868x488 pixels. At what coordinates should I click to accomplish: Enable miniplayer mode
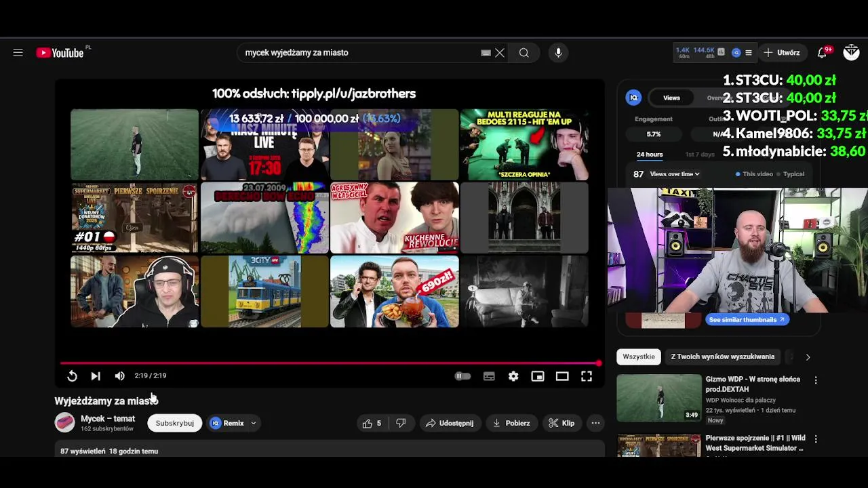click(x=538, y=376)
